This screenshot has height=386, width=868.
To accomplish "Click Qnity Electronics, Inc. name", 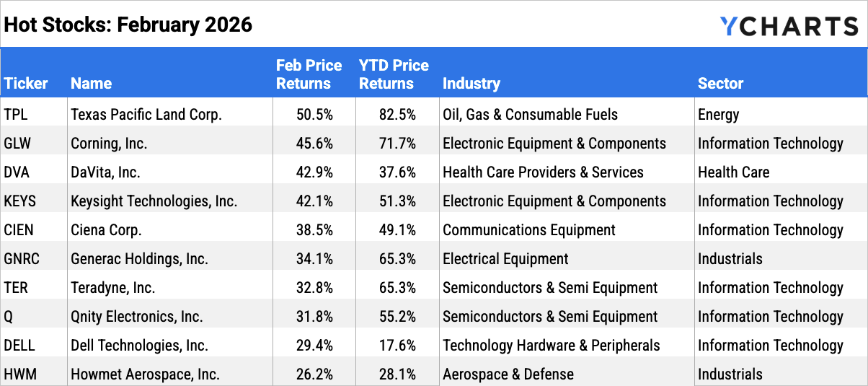I will tap(137, 317).
